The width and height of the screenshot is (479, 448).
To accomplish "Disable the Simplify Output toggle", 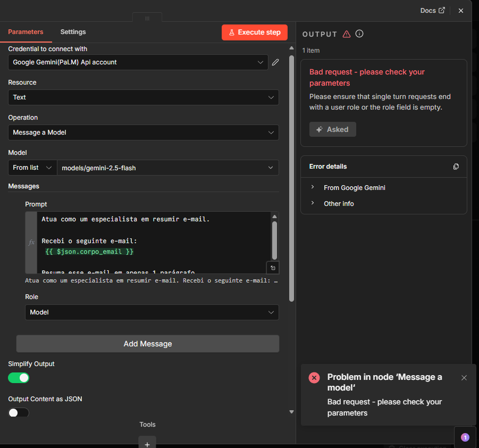I will pos(19,378).
